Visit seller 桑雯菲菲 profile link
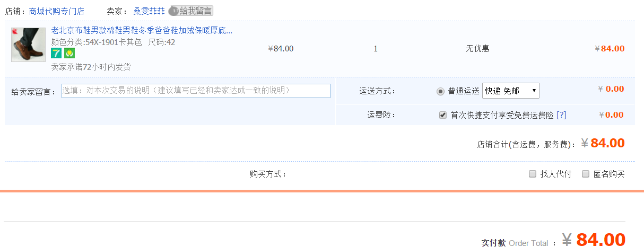Image resolution: width=644 pixels, height=247 pixels. (x=149, y=11)
